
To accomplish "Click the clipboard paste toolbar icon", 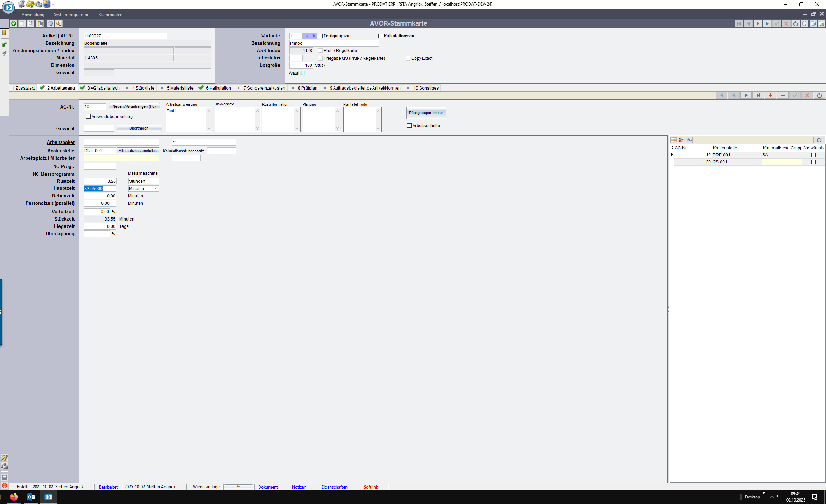I will 40,23.
